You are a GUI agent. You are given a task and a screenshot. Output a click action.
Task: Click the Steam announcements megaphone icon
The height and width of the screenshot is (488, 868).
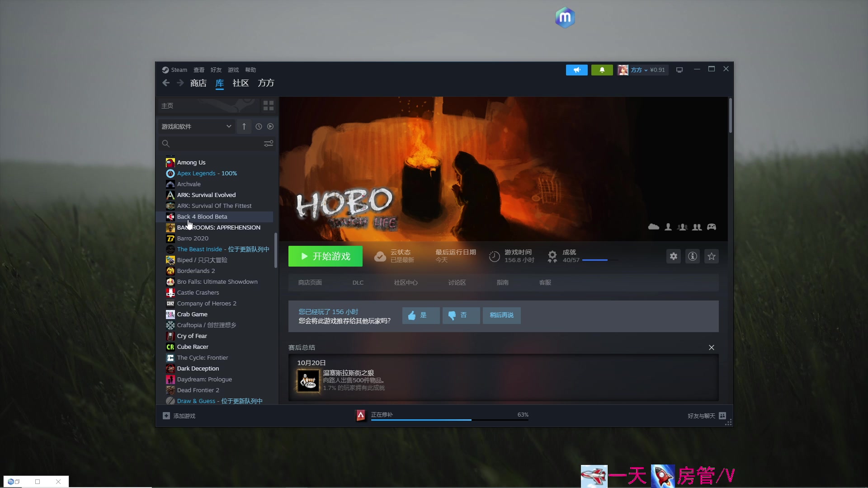576,70
